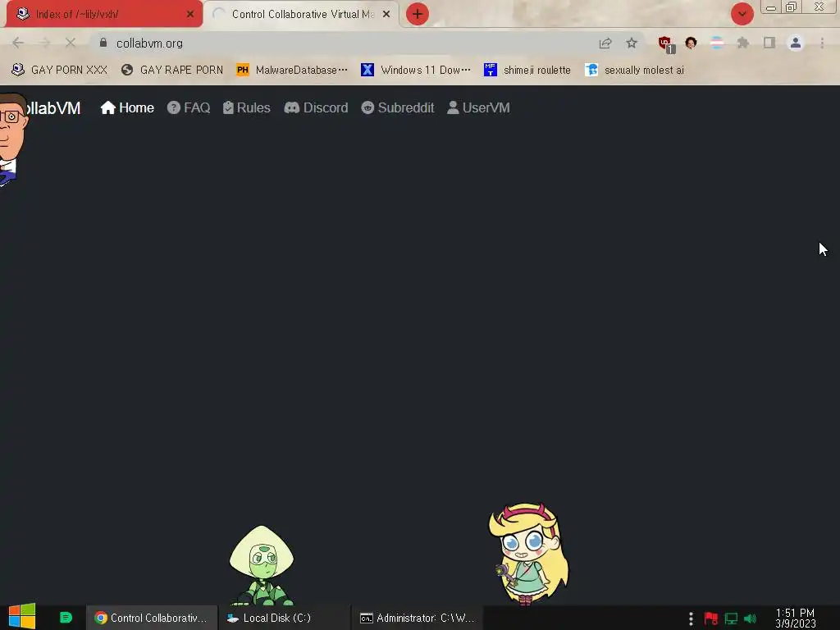Image resolution: width=840 pixels, height=630 pixels.
Task: View site info via the lock icon
Action: (x=103, y=43)
